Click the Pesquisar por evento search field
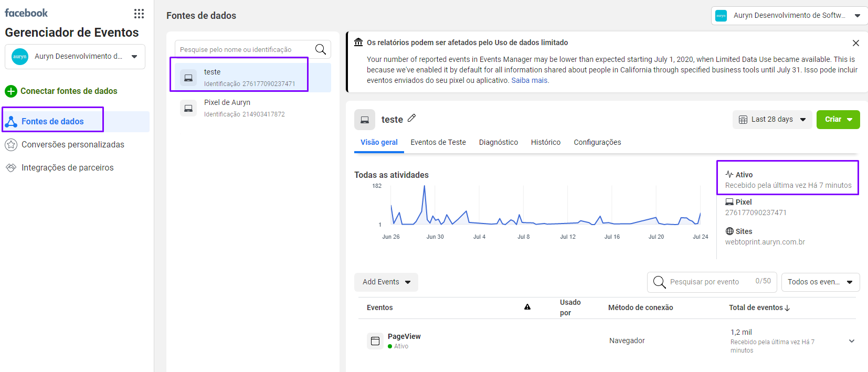Viewport: 868px width, 372px height. 704,282
